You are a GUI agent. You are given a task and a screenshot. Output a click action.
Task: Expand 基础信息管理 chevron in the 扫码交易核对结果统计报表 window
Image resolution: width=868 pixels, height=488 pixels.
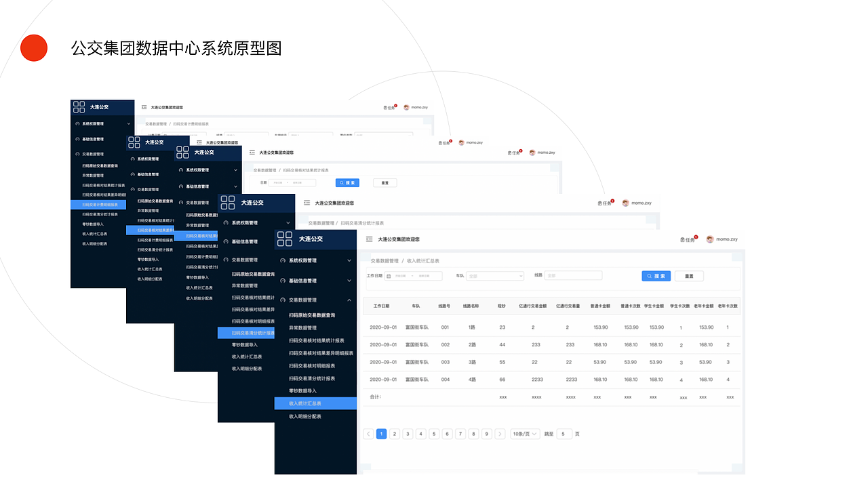click(236, 186)
